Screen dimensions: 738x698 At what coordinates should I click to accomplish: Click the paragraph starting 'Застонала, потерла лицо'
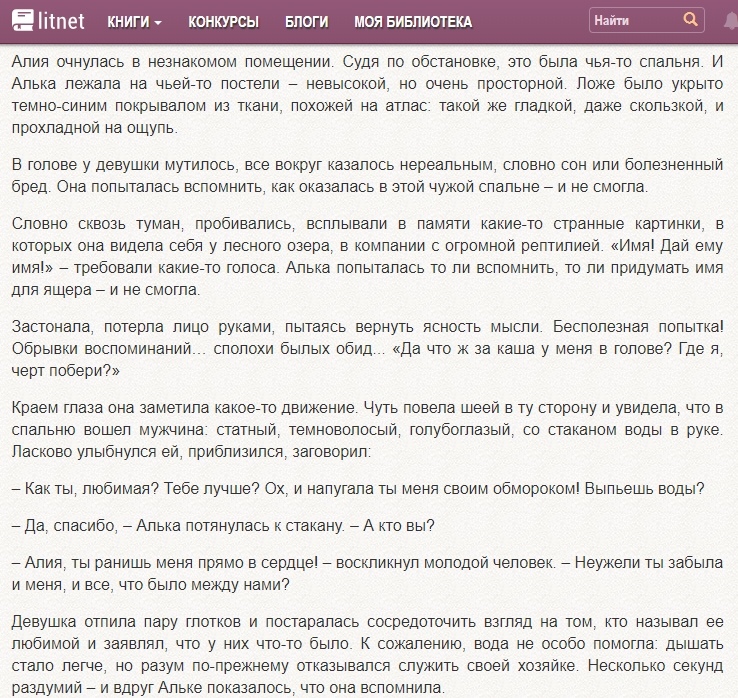pos(368,347)
